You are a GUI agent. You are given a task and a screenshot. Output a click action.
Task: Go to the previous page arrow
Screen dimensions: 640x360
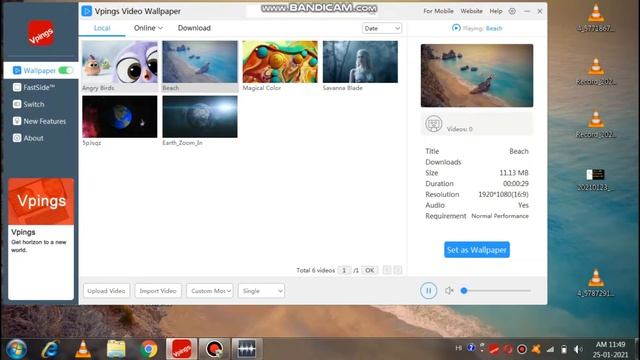(x=387, y=270)
